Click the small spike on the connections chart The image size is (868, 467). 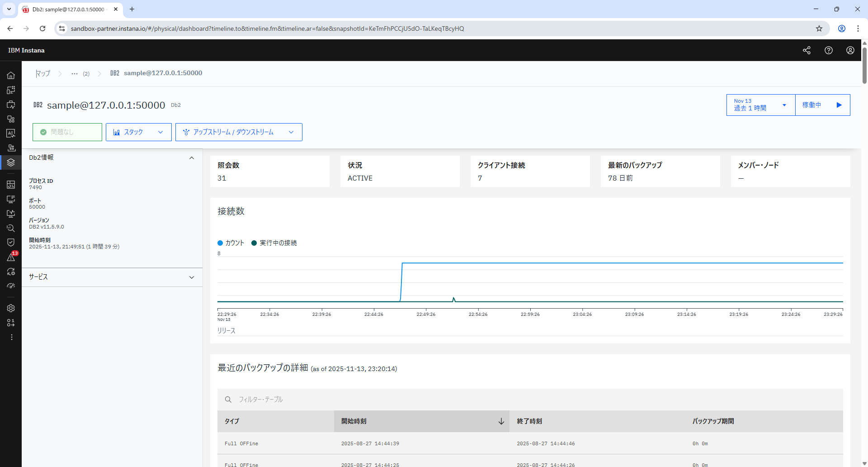click(453, 299)
